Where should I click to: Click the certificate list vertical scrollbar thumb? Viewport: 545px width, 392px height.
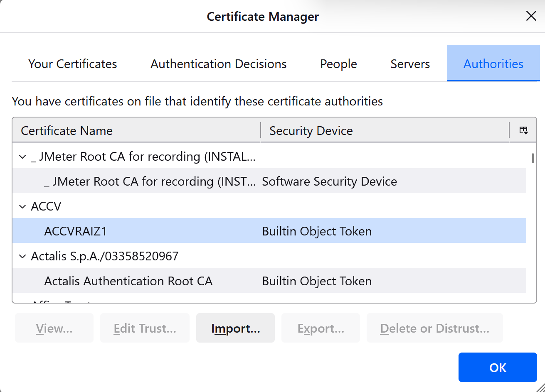pyautogui.click(x=533, y=158)
